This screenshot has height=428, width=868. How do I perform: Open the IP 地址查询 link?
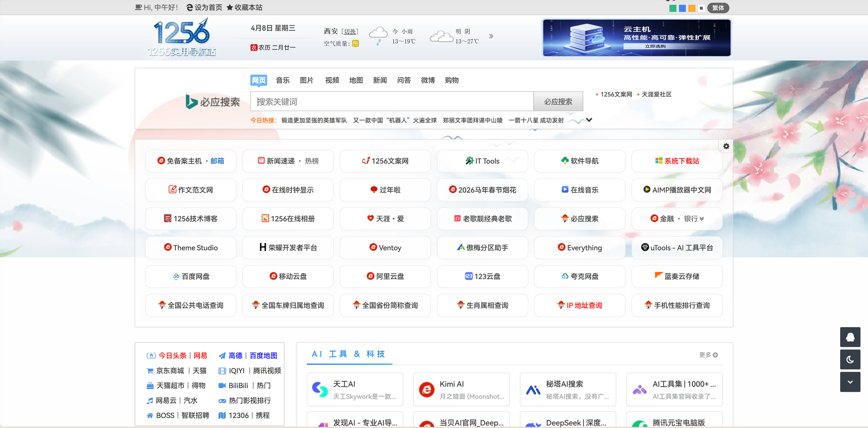coord(584,305)
